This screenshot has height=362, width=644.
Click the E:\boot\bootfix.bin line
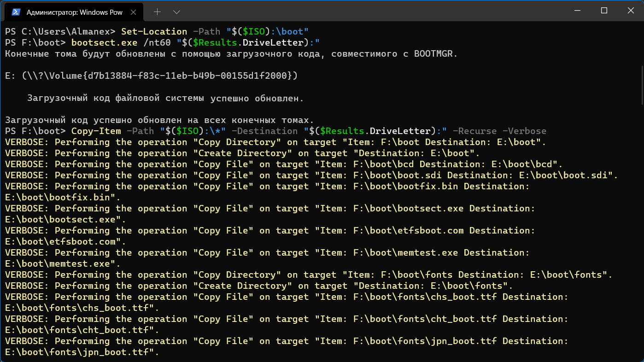click(63, 197)
